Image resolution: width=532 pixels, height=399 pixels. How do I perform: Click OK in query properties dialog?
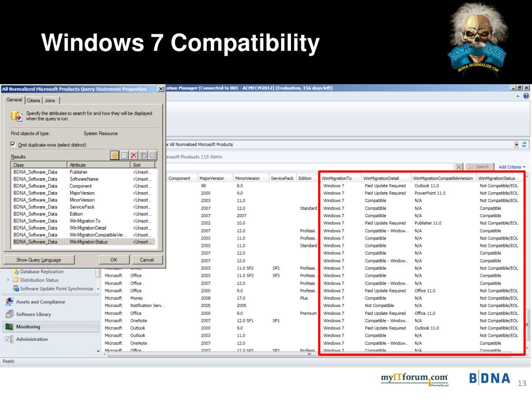(114, 260)
